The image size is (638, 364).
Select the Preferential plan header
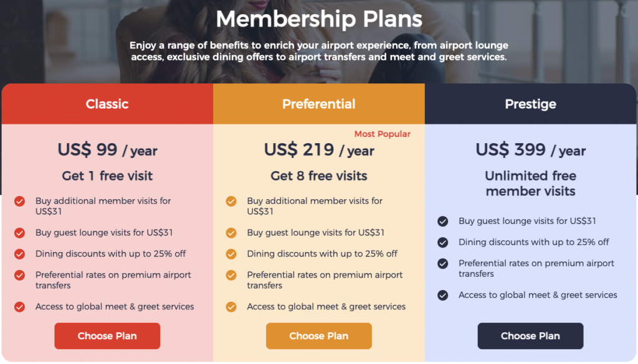319,104
